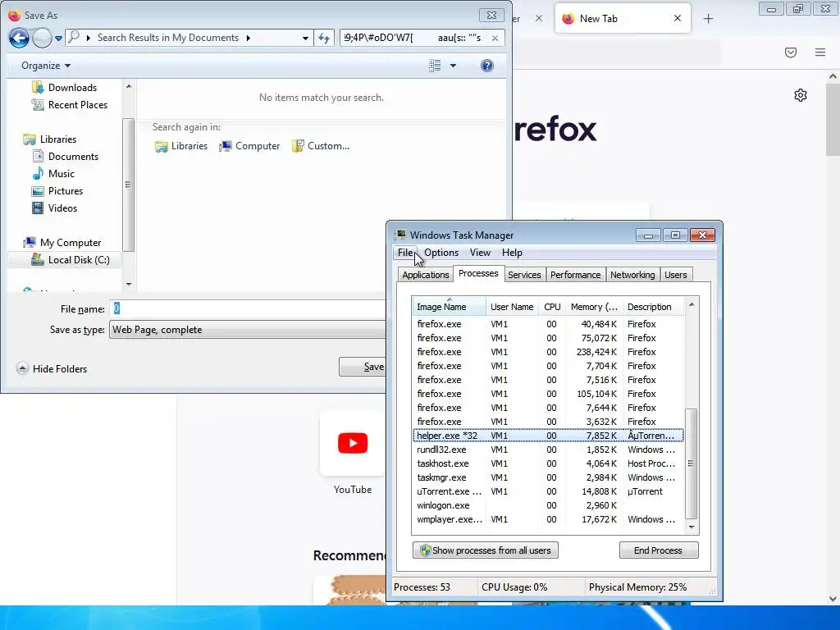Viewport: 840px width, 630px height.
Task: Select the helper.exe *32 process
Action: coord(548,436)
